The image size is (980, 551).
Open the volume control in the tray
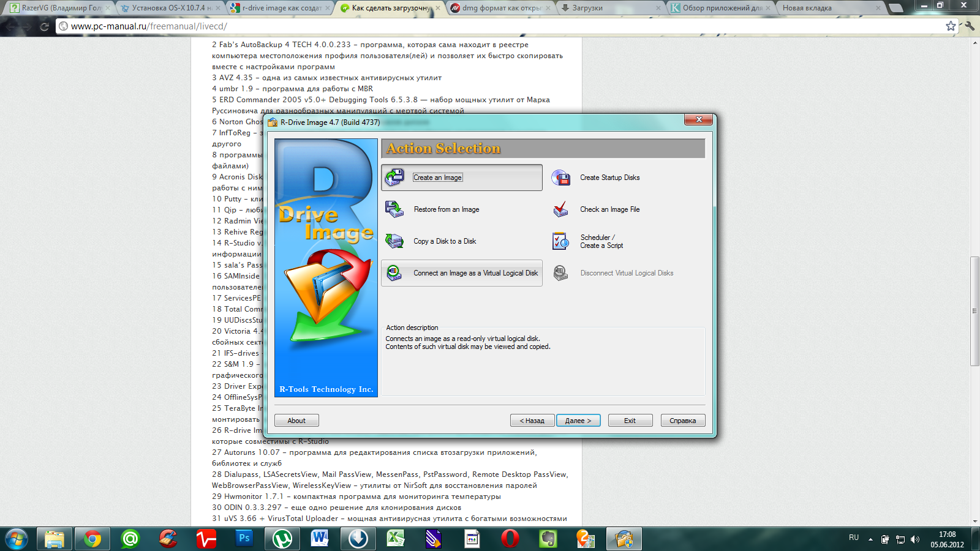point(915,539)
